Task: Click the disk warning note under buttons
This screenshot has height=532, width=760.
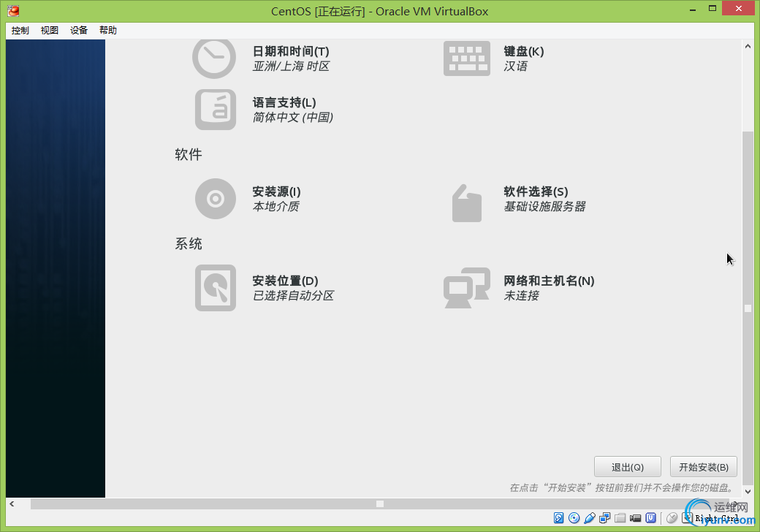Action: point(623,488)
